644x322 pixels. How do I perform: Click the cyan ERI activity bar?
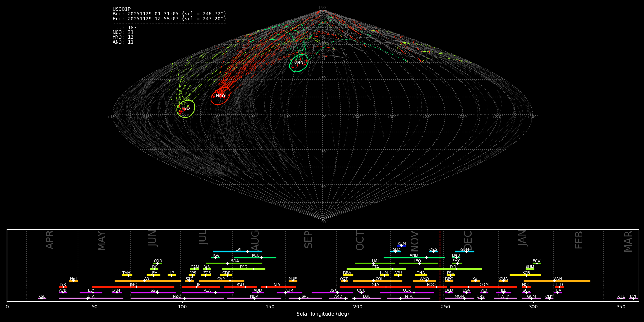tap(238, 252)
